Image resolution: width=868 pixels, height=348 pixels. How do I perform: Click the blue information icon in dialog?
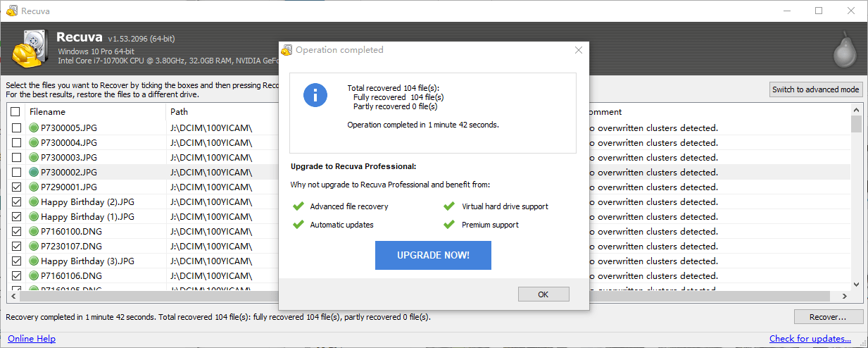click(315, 94)
